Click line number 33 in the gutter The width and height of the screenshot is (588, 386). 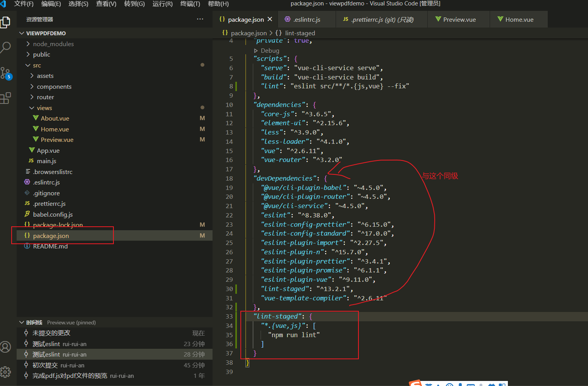pos(229,316)
